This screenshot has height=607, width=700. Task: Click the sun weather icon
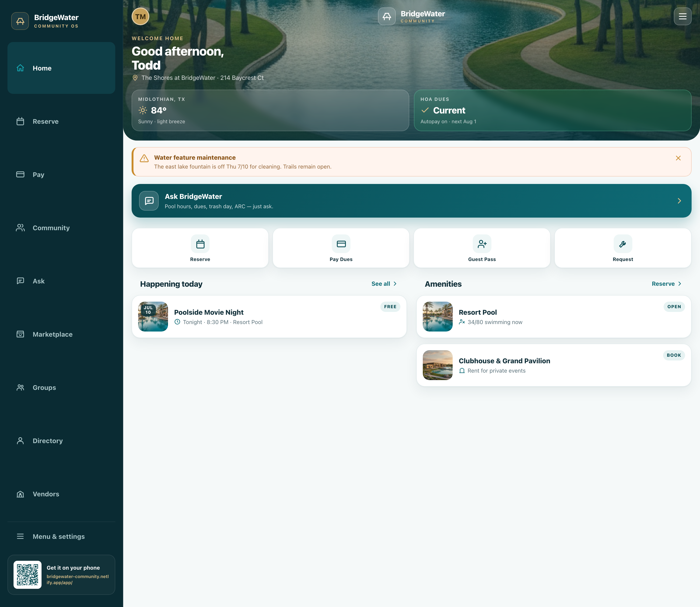pyautogui.click(x=143, y=110)
